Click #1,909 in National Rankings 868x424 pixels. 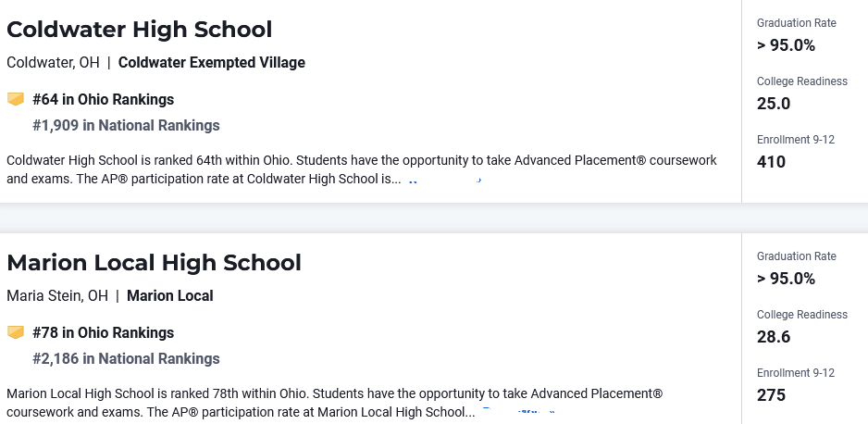point(126,126)
